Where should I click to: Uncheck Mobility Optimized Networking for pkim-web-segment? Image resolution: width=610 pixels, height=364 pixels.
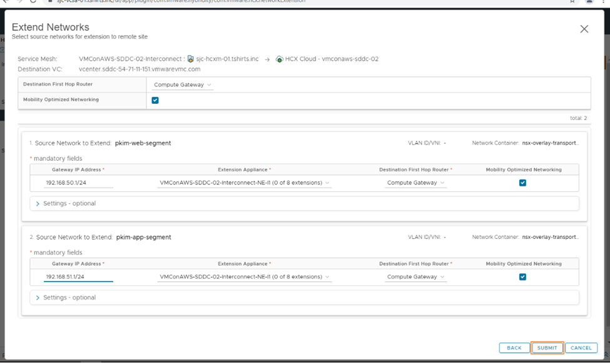522,183
